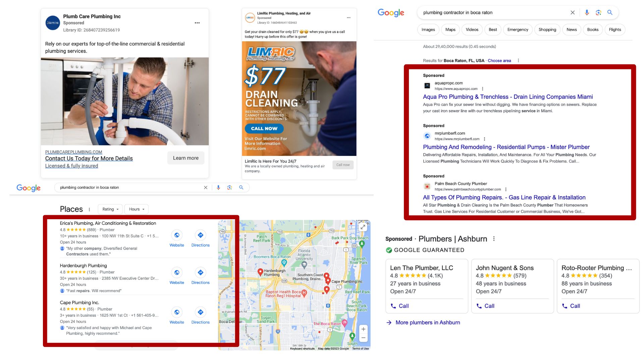644x362 pixels.
Task: Click the Learn more button on Plumb Care ad
Action: (x=186, y=158)
